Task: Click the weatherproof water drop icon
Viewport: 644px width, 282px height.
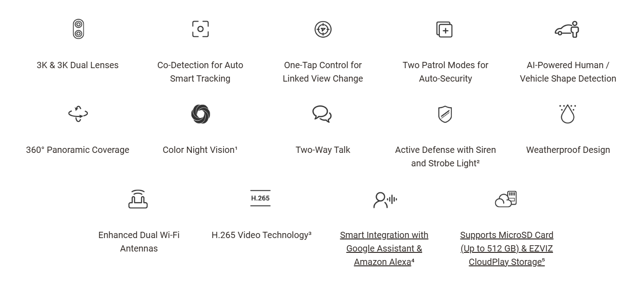Action: 567,114
